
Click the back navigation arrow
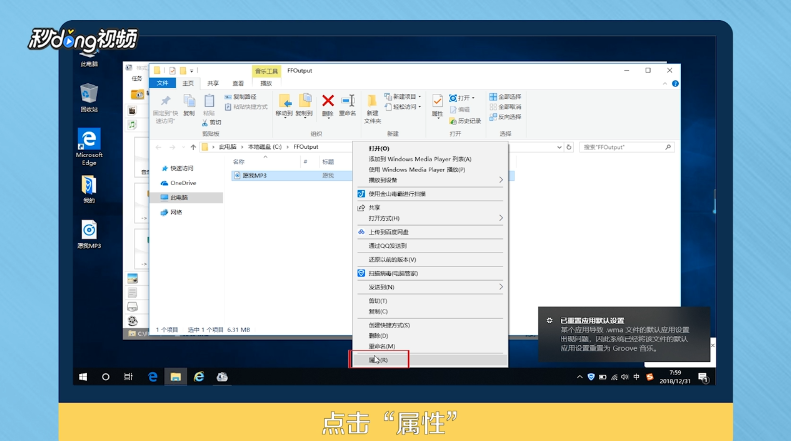[x=158, y=147]
